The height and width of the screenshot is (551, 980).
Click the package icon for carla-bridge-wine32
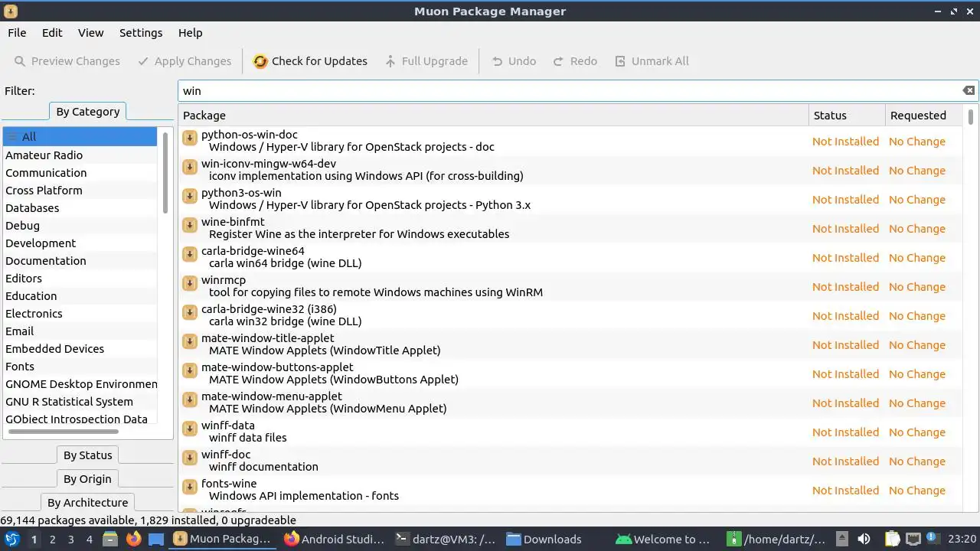pos(190,312)
